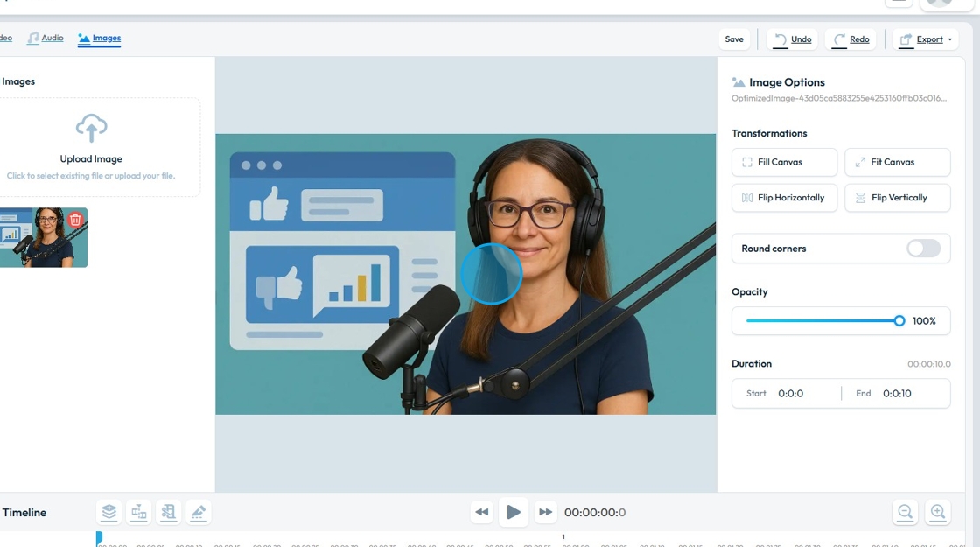Viewport: 980px width, 547px height.
Task: Click the Audio music note icon
Action: click(32, 39)
